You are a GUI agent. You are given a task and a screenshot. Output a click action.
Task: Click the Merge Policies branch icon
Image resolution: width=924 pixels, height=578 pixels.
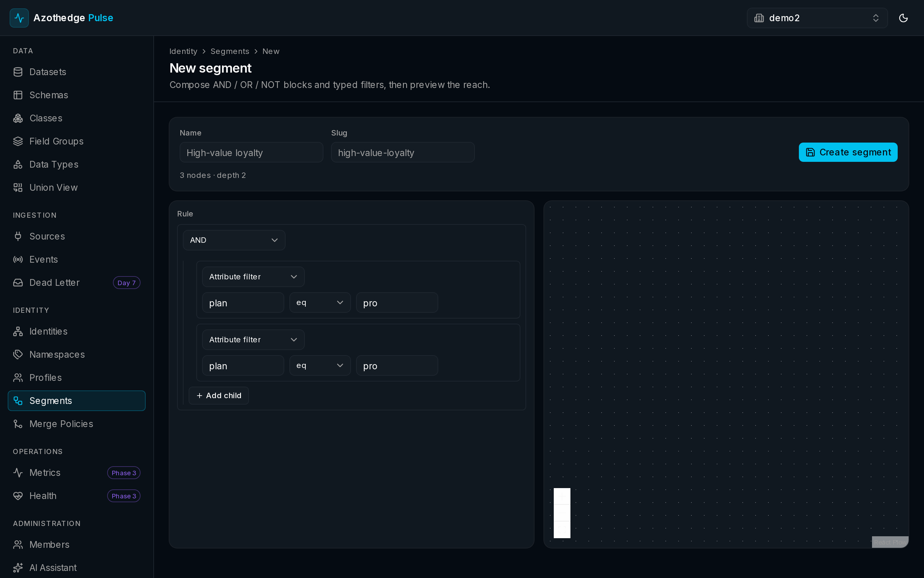pyautogui.click(x=18, y=424)
